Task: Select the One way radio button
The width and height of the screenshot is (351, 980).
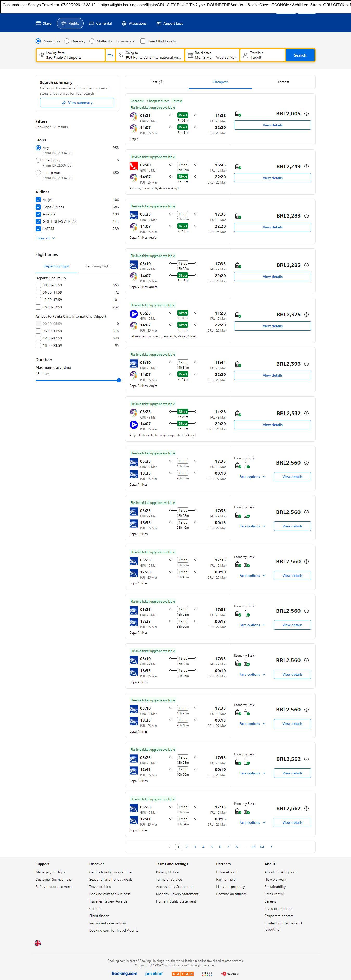Action: tap(67, 41)
